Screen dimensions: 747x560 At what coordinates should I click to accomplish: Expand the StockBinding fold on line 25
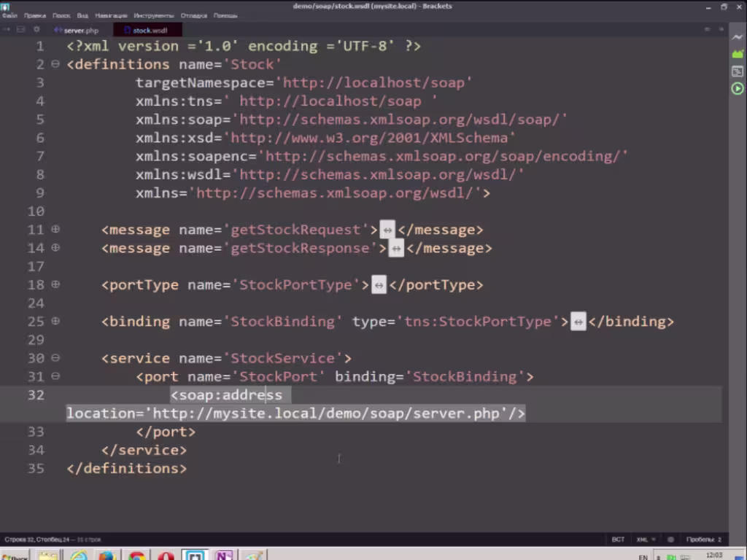pos(55,322)
